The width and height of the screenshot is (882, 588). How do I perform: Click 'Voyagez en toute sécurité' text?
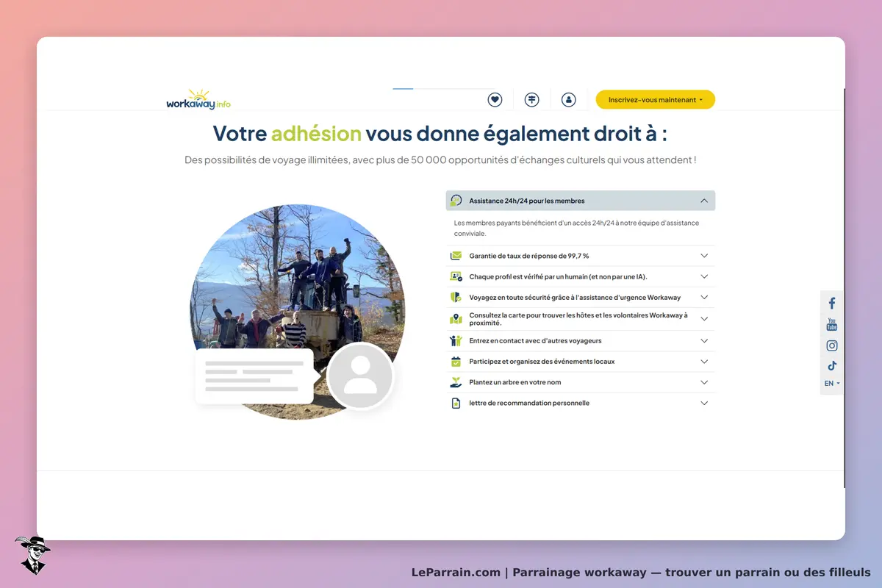coord(575,297)
